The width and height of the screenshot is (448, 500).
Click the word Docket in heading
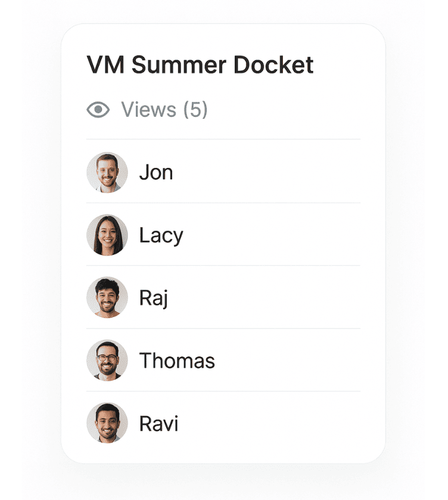coord(273,65)
